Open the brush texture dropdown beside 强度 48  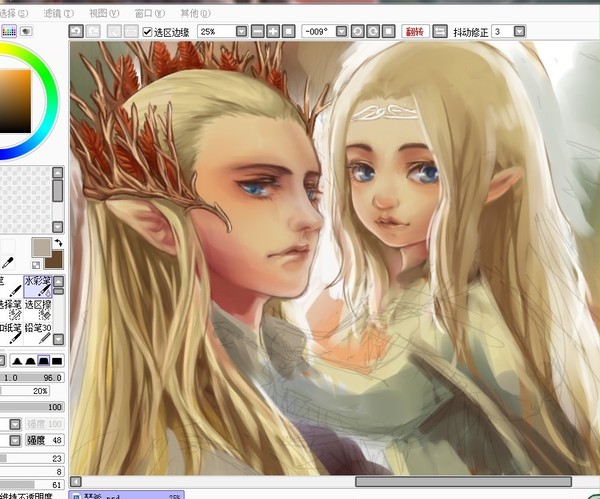15,440
